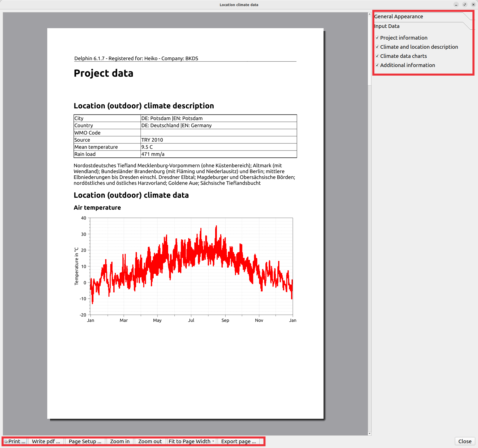This screenshot has width=478, height=448.
Task: Click 'Air temperature' chart heading
Action: coord(97,208)
